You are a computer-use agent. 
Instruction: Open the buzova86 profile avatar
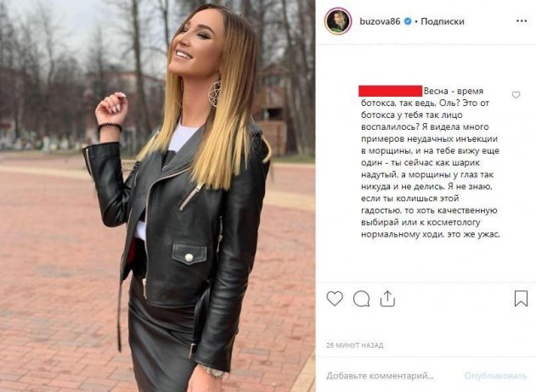(x=338, y=21)
